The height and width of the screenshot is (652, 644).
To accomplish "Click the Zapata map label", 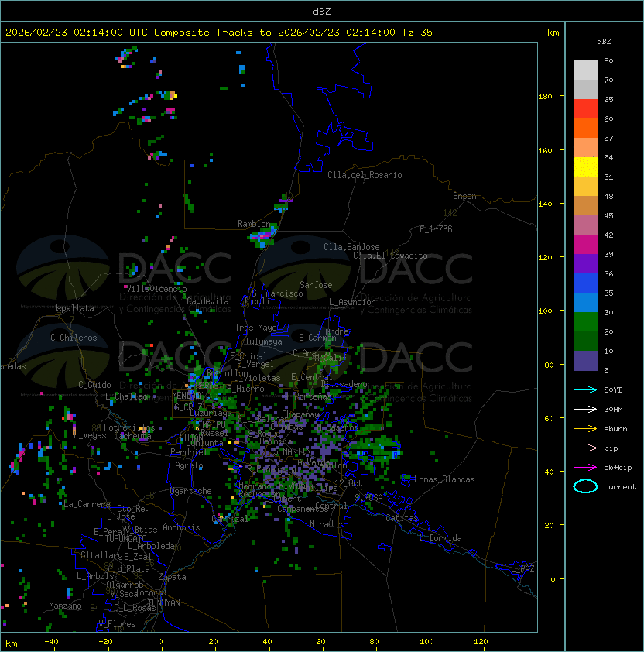I will [x=172, y=577].
